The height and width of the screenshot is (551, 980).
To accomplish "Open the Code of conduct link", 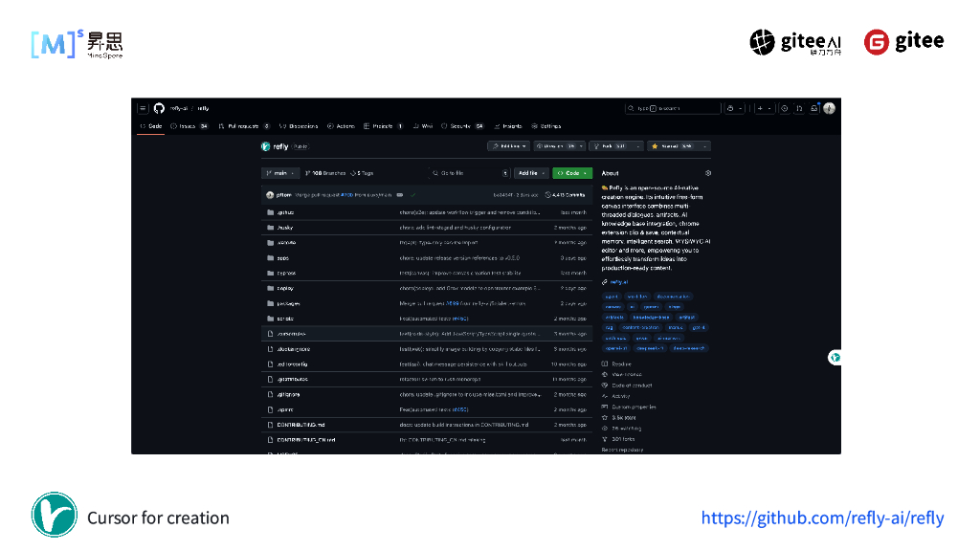I will click(632, 386).
